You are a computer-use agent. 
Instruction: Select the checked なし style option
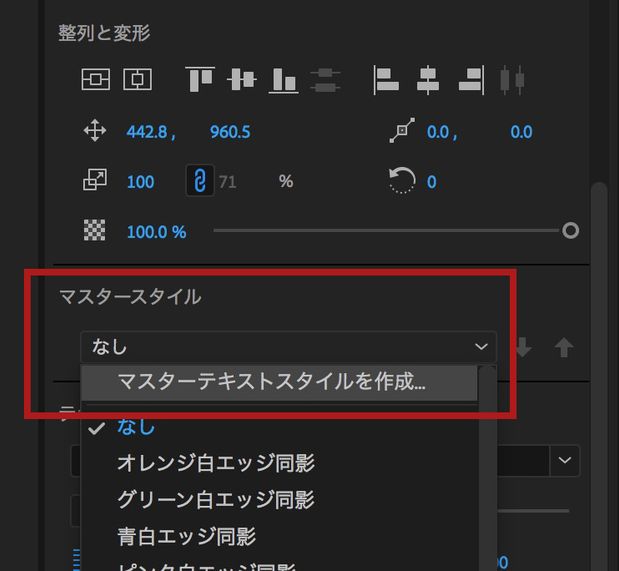tap(279, 427)
